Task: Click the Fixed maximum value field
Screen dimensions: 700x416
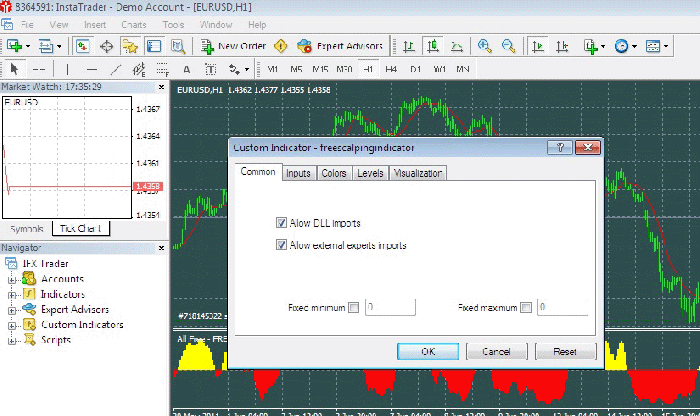Action: click(x=562, y=307)
